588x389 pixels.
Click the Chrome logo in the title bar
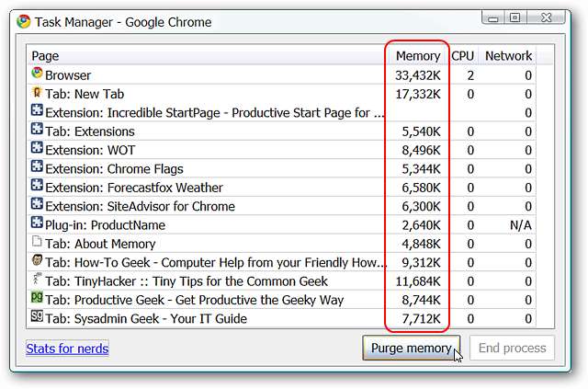(23, 21)
